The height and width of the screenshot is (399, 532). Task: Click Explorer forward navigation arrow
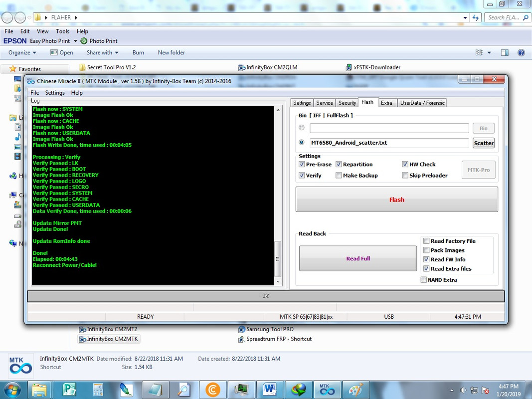(x=20, y=17)
